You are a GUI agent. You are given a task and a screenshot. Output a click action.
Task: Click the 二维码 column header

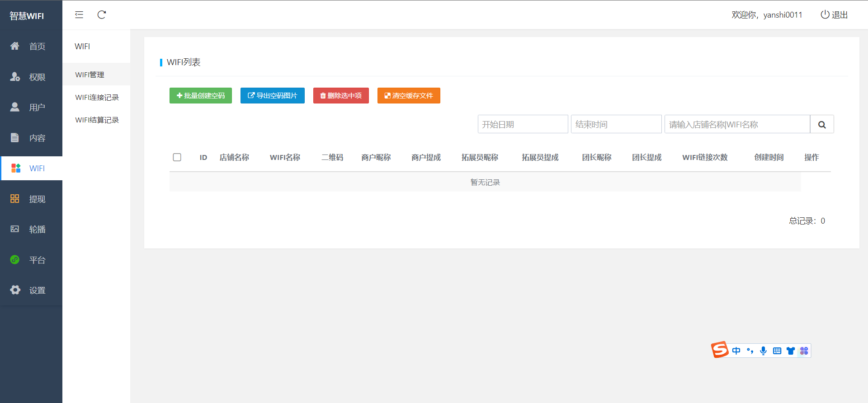coord(332,157)
